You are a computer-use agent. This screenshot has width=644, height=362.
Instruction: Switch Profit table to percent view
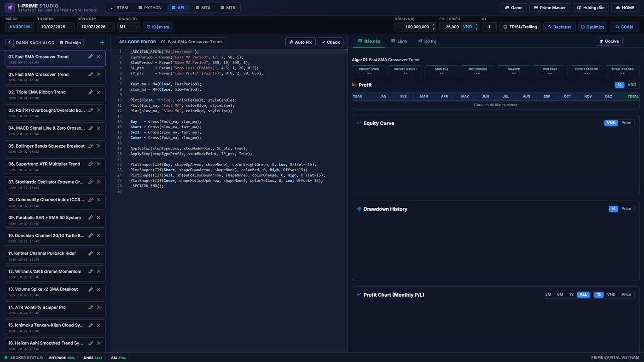(x=620, y=85)
